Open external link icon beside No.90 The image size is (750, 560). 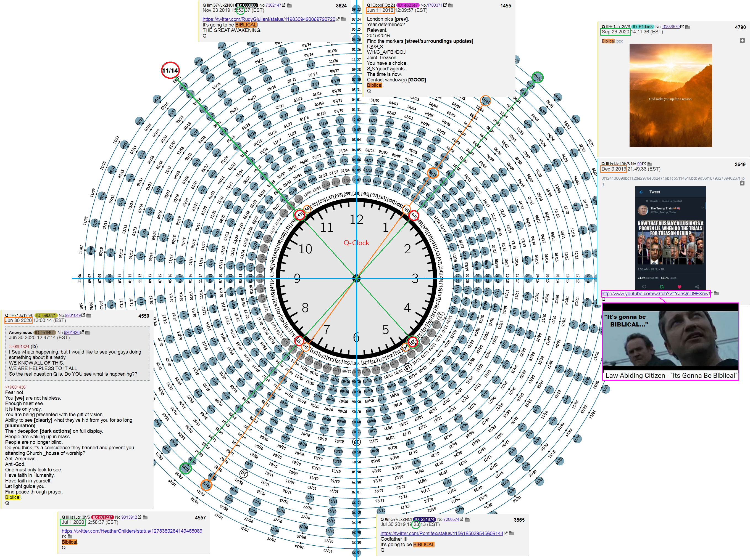point(644,164)
